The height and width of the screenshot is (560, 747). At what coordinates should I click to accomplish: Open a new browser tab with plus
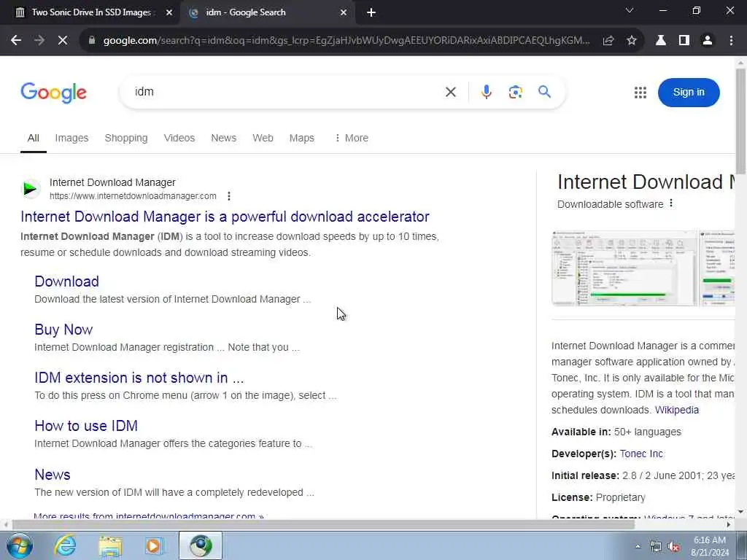[x=371, y=12]
